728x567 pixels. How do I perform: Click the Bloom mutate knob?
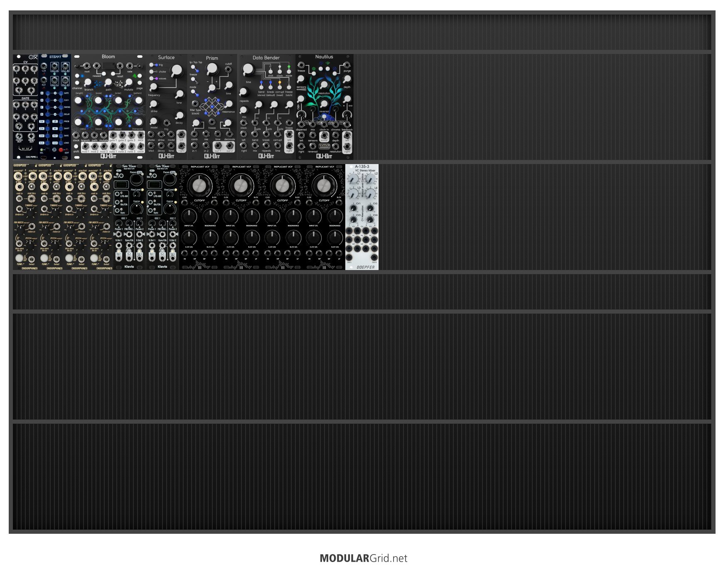click(129, 82)
